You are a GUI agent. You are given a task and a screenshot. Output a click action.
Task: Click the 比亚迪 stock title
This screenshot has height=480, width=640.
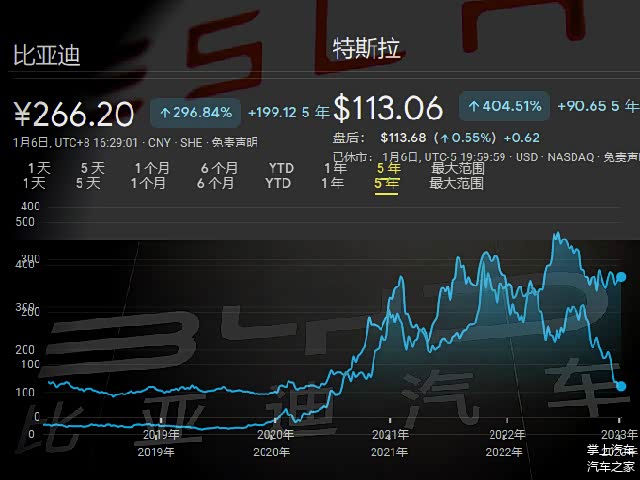point(46,56)
